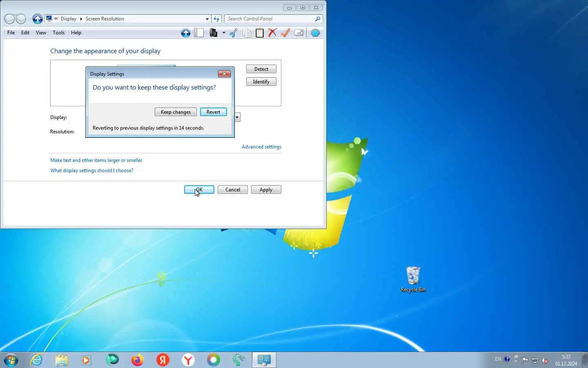This screenshot has height=368, width=588.
Task: Click the green dragon icon on the taskbar
Action: pos(239,360)
